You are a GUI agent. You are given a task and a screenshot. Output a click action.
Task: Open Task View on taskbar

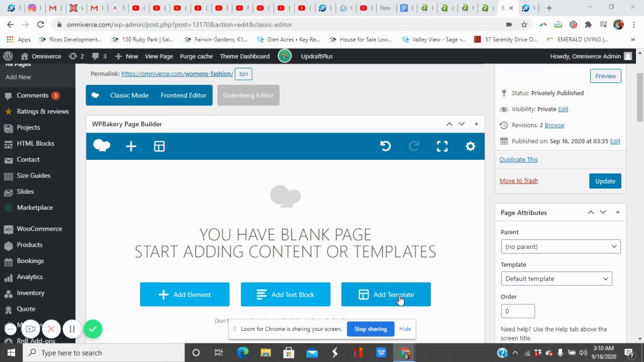tap(218, 353)
